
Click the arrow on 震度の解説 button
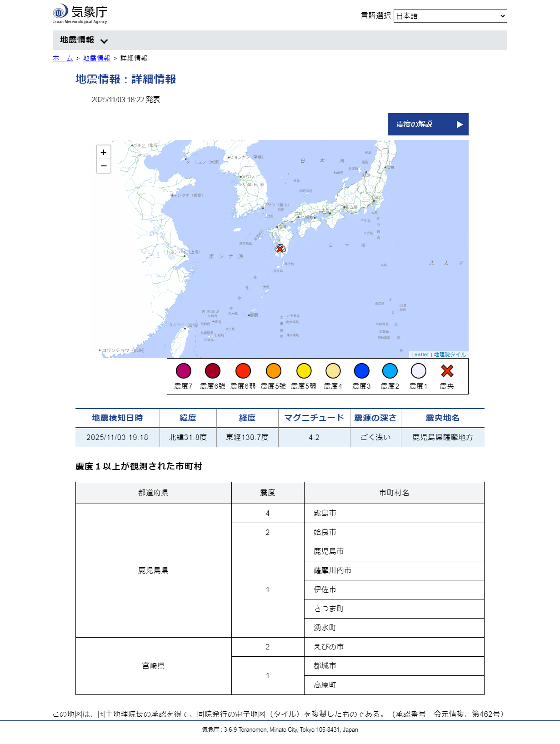pyautogui.click(x=460, y=125)
